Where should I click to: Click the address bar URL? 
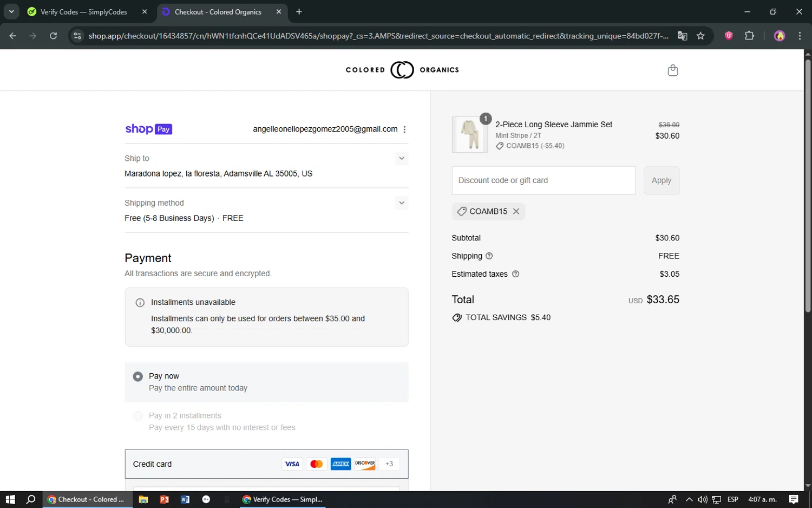378,36
